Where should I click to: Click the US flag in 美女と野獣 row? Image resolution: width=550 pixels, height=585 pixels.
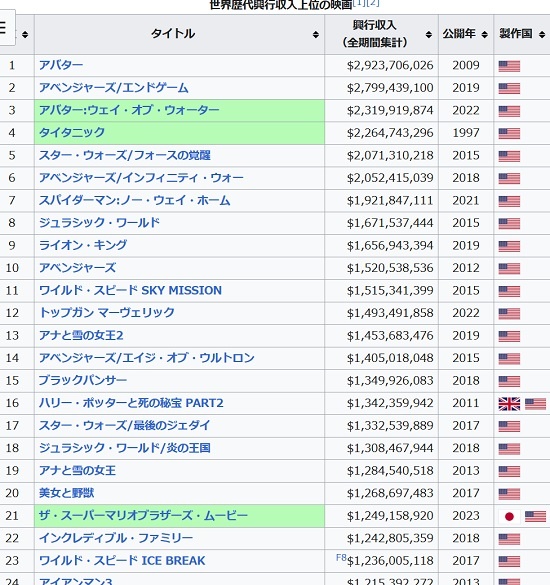click(509, 494)
